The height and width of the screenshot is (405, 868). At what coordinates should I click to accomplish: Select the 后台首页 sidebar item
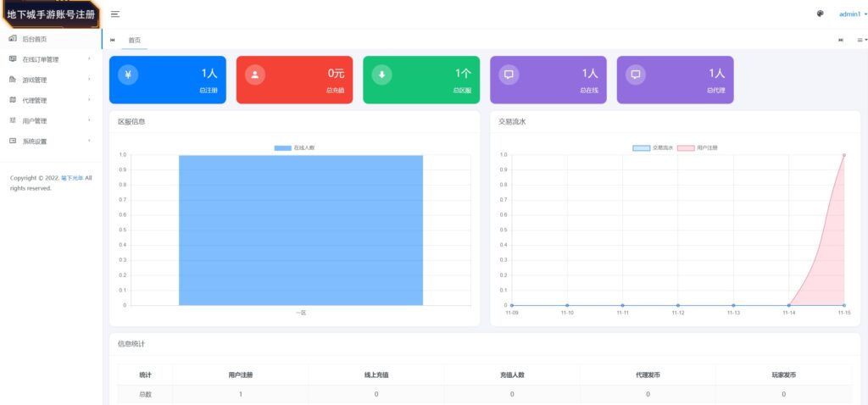click(x=34, y=39)
